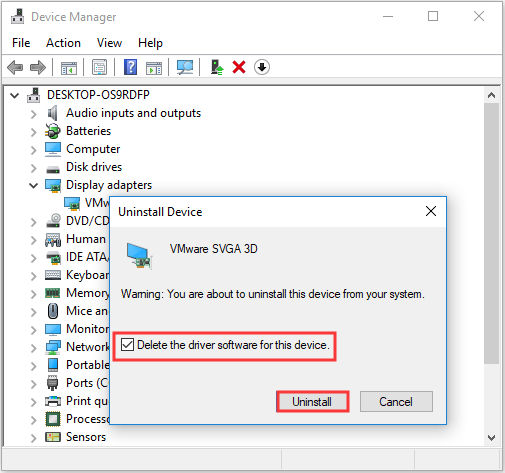
Task: Open the File menu
Action: click(x=21, y=43)
